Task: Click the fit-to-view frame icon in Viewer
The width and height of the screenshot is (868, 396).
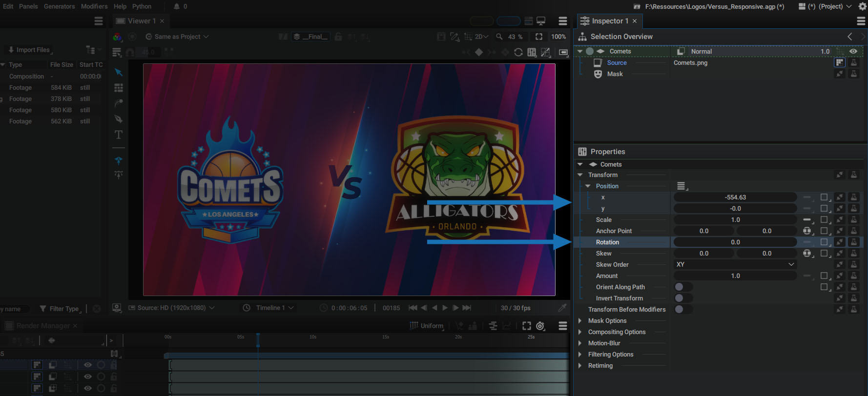Action: (539, 37)
